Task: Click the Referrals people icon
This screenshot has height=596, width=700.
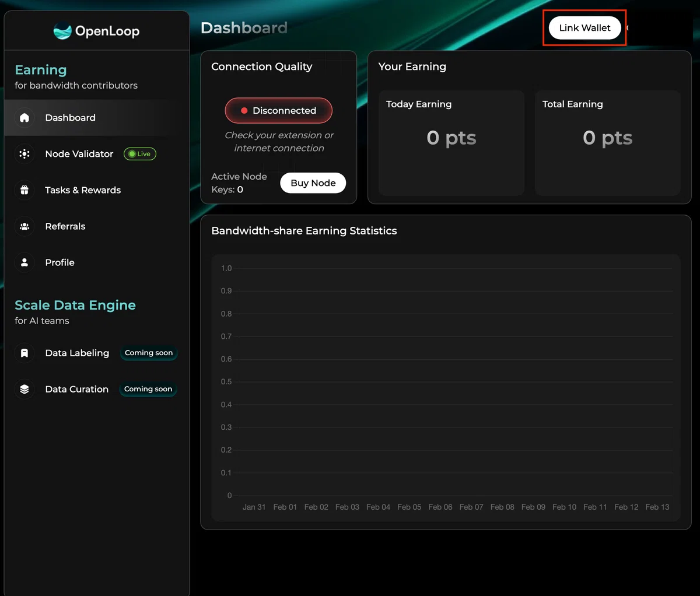Action: pyautogui.click(x=24, y=226)
